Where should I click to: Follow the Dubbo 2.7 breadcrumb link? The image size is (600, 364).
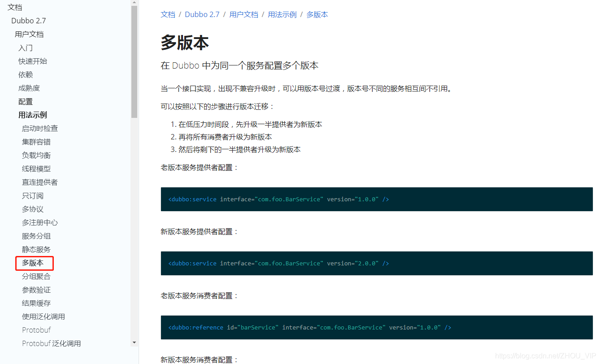(202, 15)
